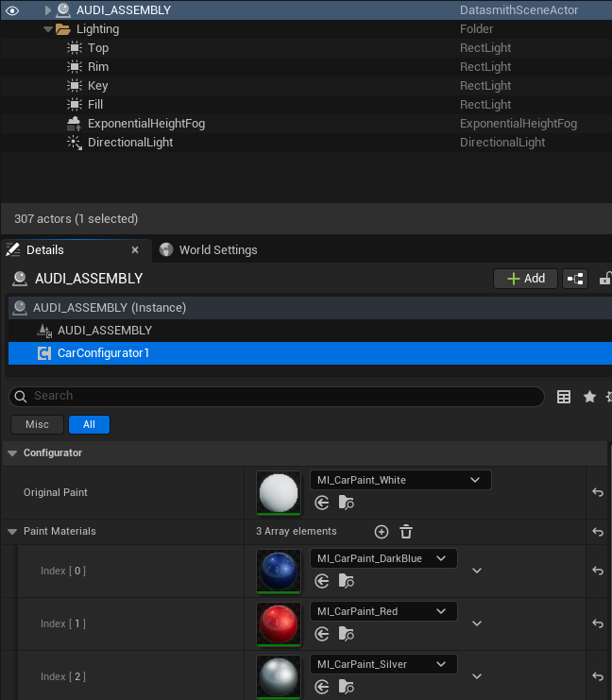
Task: Close the Details tab
Action: [135, 250]
